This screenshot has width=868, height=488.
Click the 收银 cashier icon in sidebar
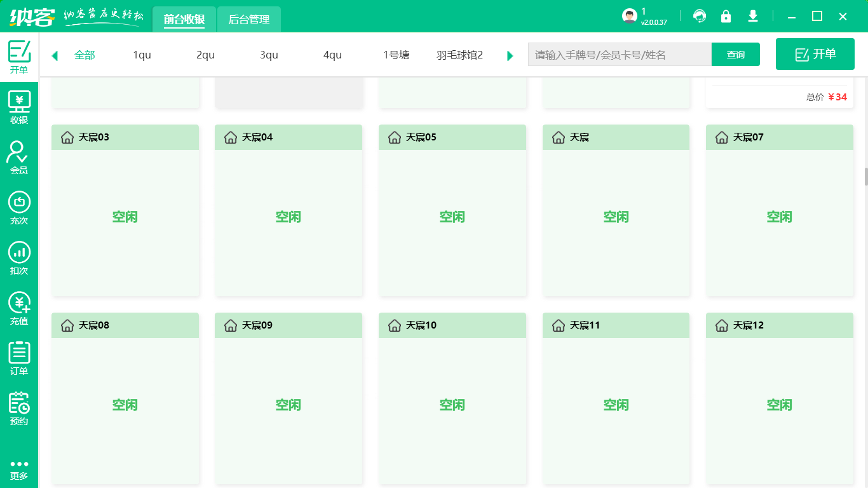click(19, 107)
